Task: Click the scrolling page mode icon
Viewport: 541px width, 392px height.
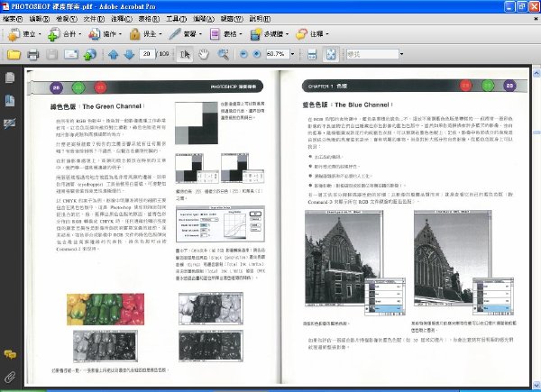Action: 312,54
